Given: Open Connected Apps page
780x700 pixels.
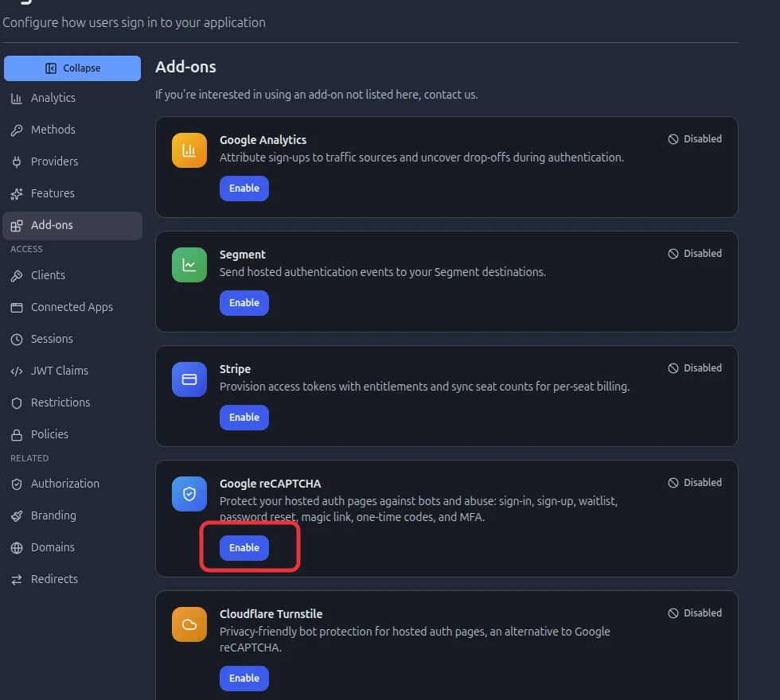Looking at the screenshot, I should click(x=72, y=307).
